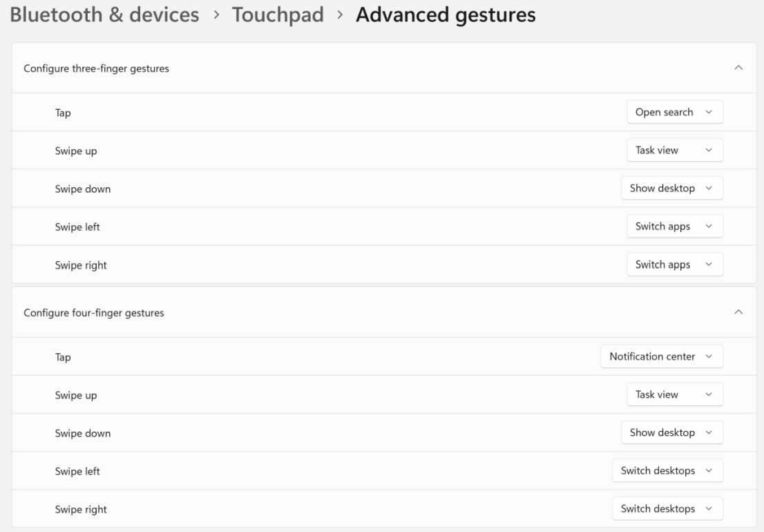Click the three-finger Swipe down row label
764x532 pixels.
[83, 189]
